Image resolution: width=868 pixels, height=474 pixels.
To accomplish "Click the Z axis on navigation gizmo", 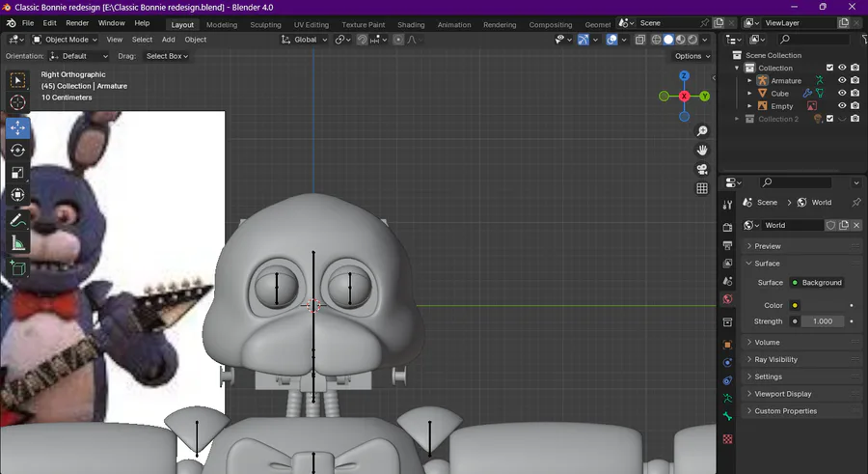I will (684, 76).
